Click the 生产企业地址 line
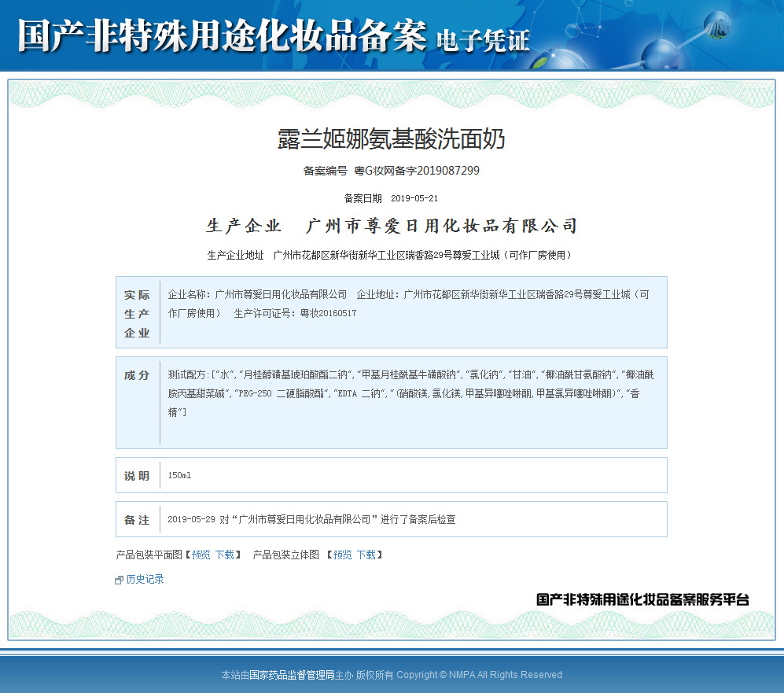784x693 pixels. [x=389, y=255]
